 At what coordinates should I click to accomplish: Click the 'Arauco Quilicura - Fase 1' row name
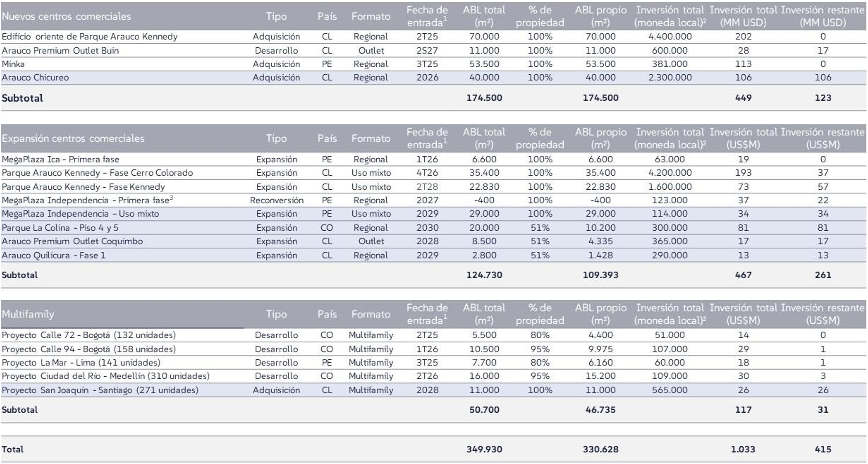pyautogui.click(x=55, y=255)
